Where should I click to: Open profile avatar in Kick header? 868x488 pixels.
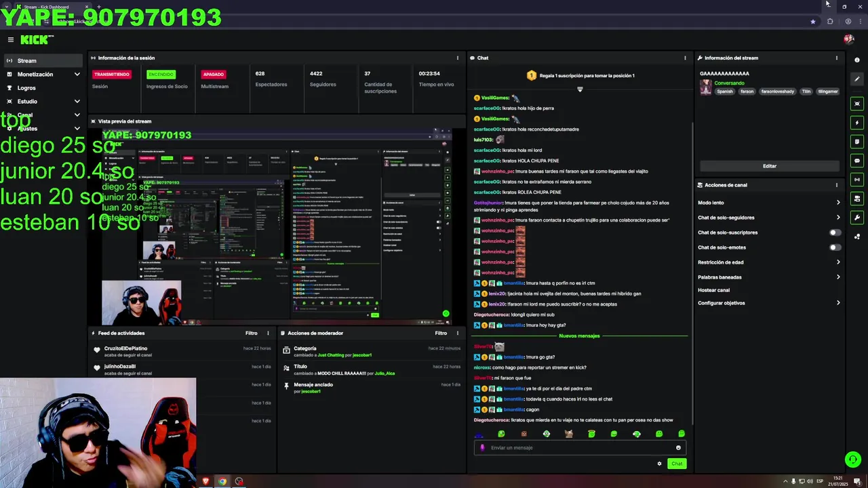coord(848,39)
